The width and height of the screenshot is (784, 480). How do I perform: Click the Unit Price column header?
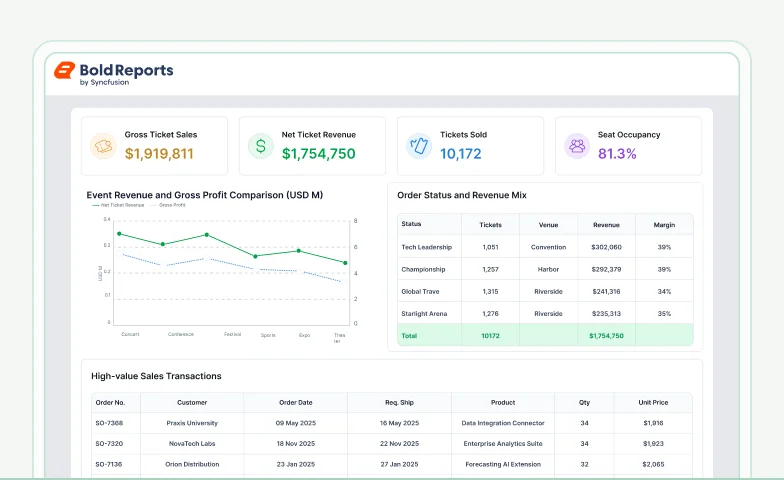tap(653, 402)
